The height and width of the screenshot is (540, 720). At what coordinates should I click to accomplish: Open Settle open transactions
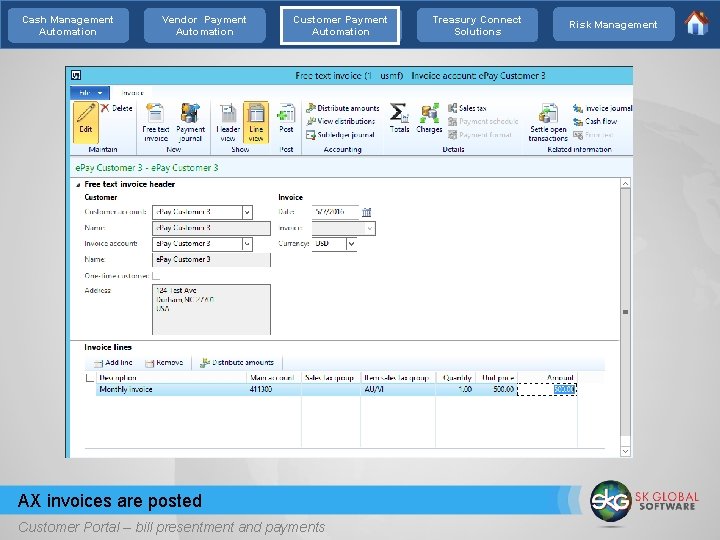pyautogui.click(x=548, y=122)
